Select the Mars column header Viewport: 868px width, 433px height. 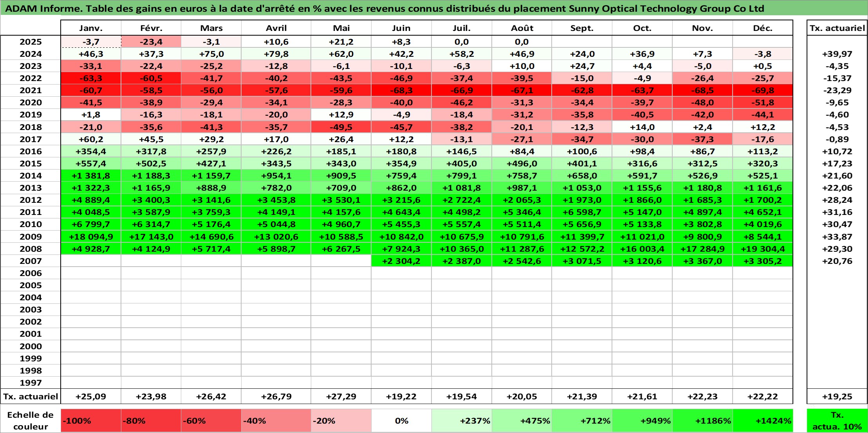pyautogui.click(x=211, y=28)
